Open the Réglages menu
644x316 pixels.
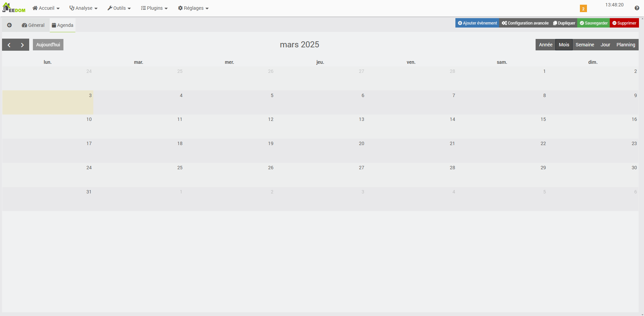pyautogui.click(x=193, y=8)
